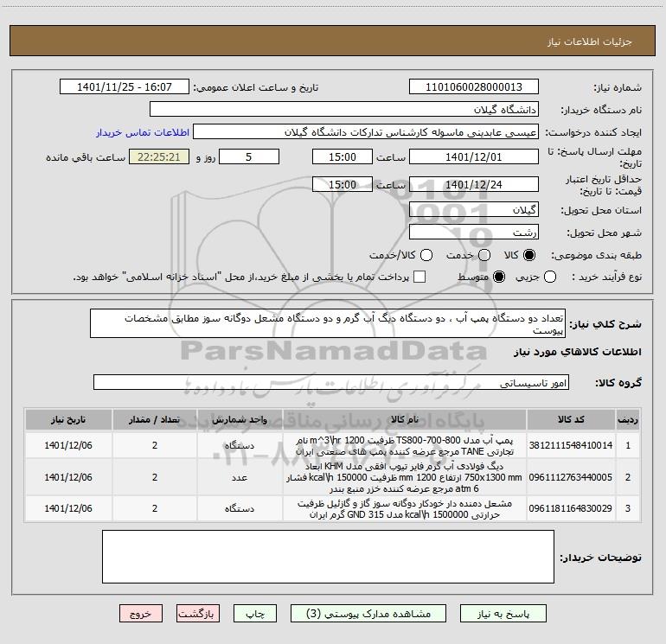Select the خدمت radio button
Screen dimensions: 666x644
[x=483, y=255]
